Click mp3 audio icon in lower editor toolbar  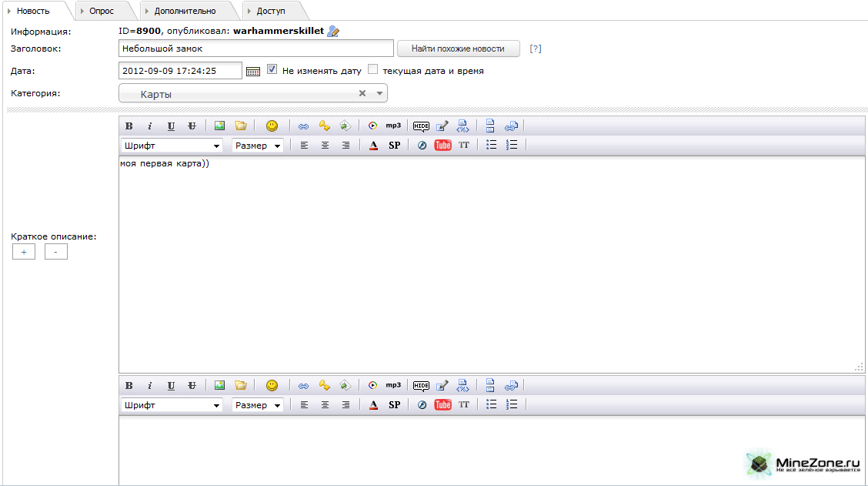pos(393,385)
